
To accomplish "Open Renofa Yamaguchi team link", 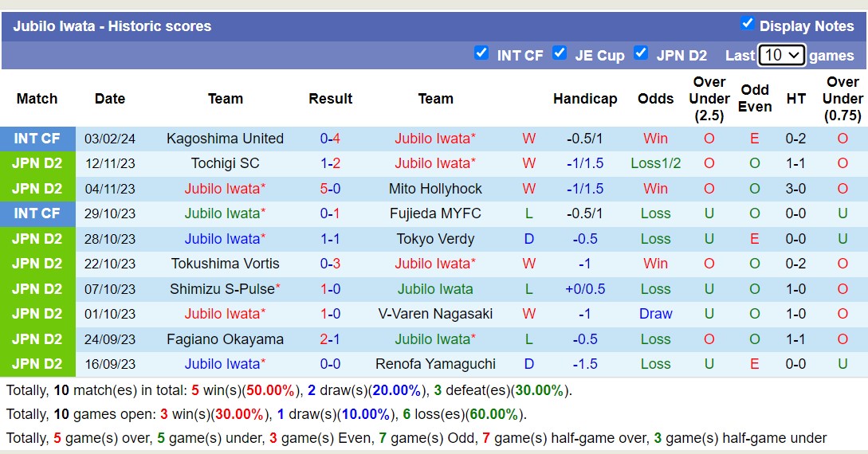I will coord(435,364).
